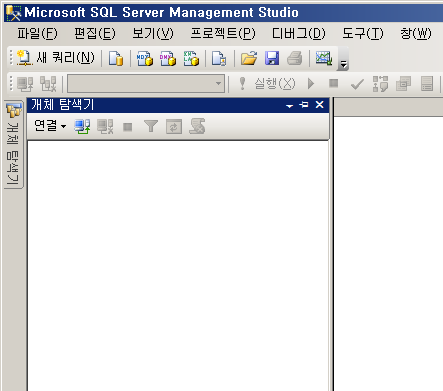Image resolution: width=443 pixels, height=391 pixels.
Task: Click the Script icon in Object Explorer toolbar
Action: [197, 127]
